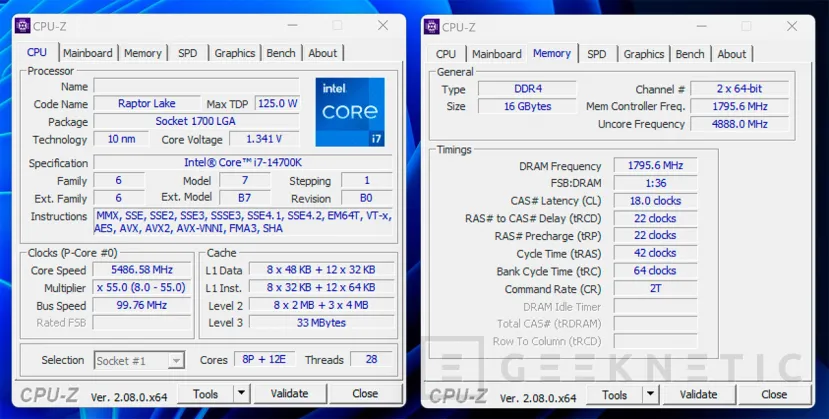Screen dimensions: 829x419
Task: Select the About tab in right window
Action: pos(732,54)
